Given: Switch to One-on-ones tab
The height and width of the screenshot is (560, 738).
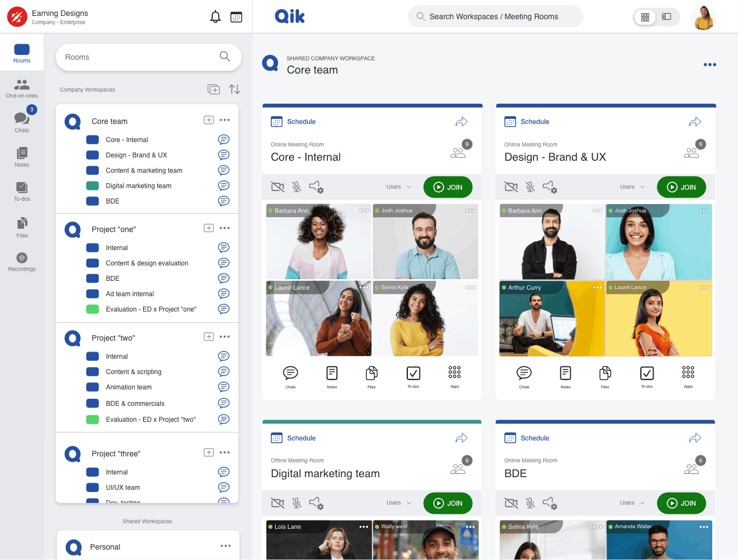Looking at the screenshot, I should pyautogui.click(x=22, y=88).
